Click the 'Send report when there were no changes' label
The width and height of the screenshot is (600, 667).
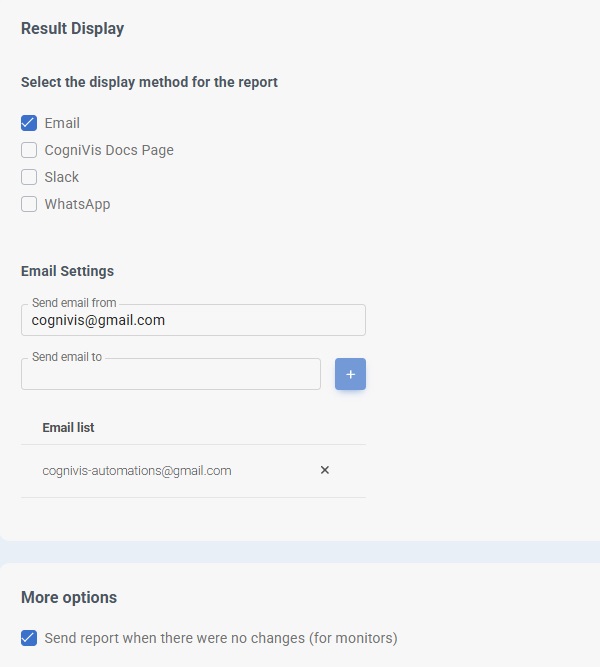click(x=220, y=637)
